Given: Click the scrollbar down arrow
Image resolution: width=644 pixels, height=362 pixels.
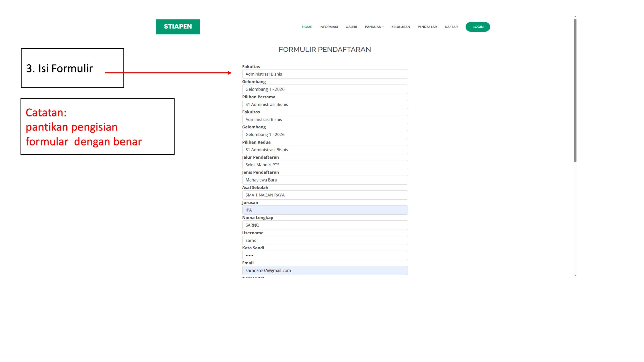Looking at the screenshot, I should click(x=575, y=275).
